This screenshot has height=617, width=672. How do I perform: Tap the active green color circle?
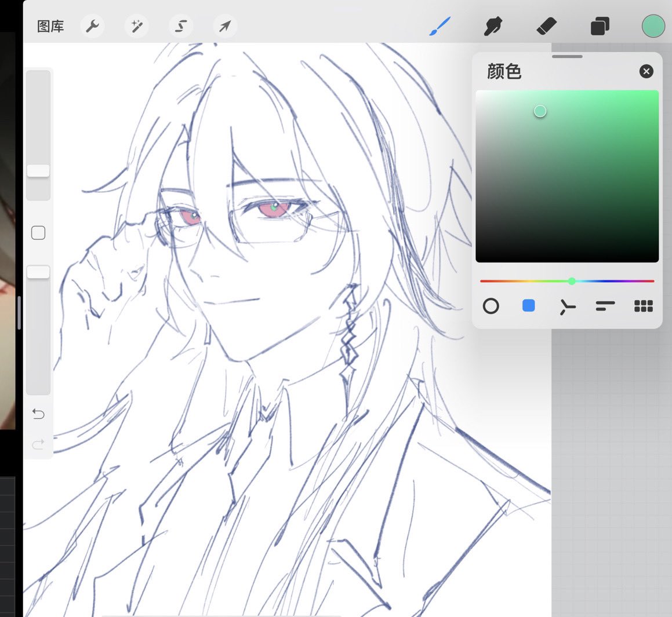click(653, 26)
